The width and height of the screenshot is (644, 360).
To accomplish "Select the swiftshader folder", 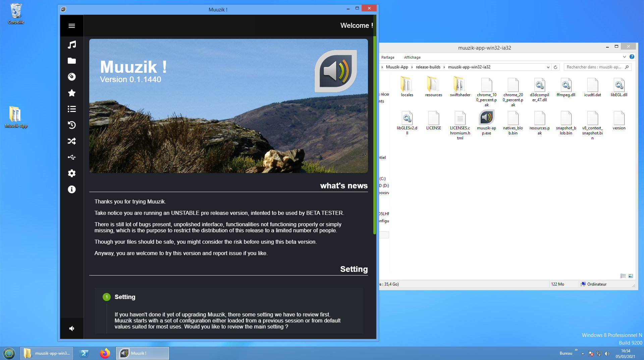I will coord(460,87).
